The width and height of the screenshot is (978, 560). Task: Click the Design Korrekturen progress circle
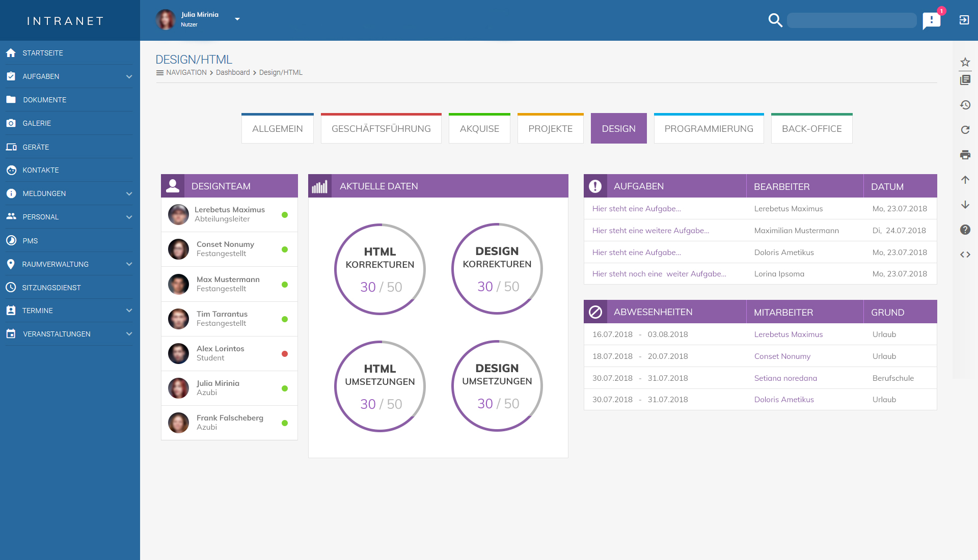pyautogui.click(x=497, y=269)
